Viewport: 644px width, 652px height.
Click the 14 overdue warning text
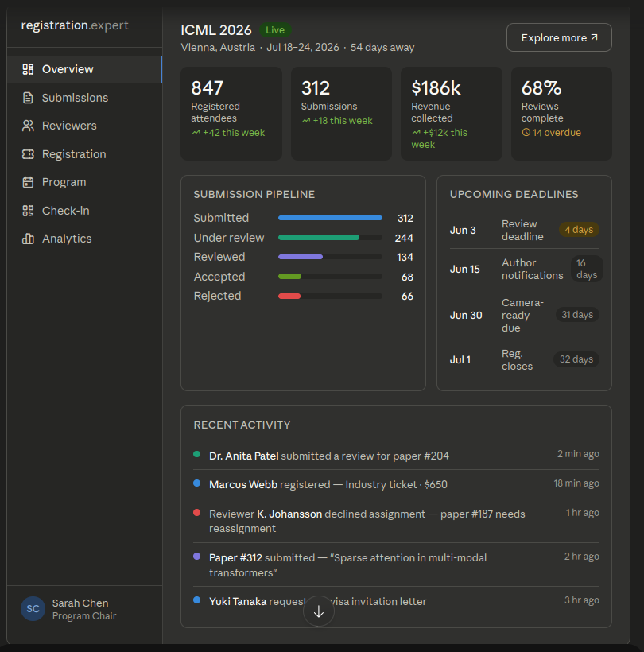(x=557, y=133)
